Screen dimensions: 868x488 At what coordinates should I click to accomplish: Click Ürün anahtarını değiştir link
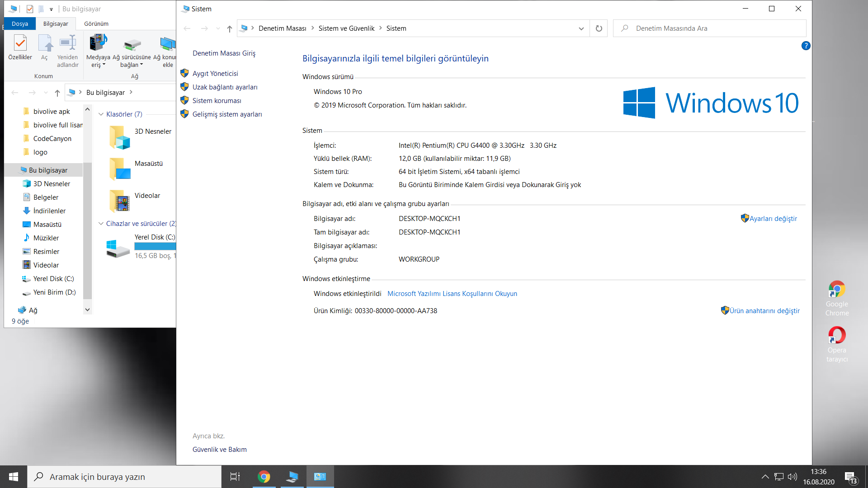[764, 311]
